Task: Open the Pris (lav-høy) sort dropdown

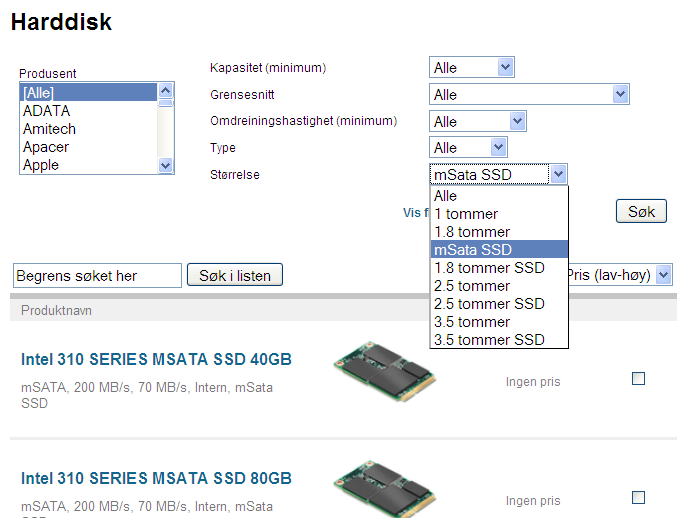Action: 618,274
